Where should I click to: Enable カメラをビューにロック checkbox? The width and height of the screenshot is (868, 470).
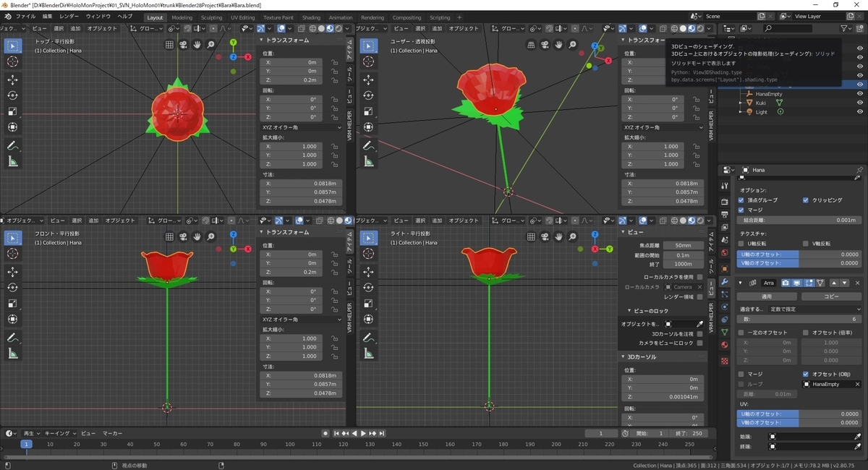699,343
